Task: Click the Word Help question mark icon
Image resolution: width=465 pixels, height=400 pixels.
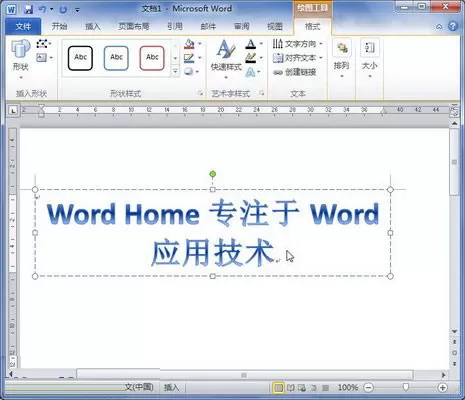Action: click(x=453, y=26)
